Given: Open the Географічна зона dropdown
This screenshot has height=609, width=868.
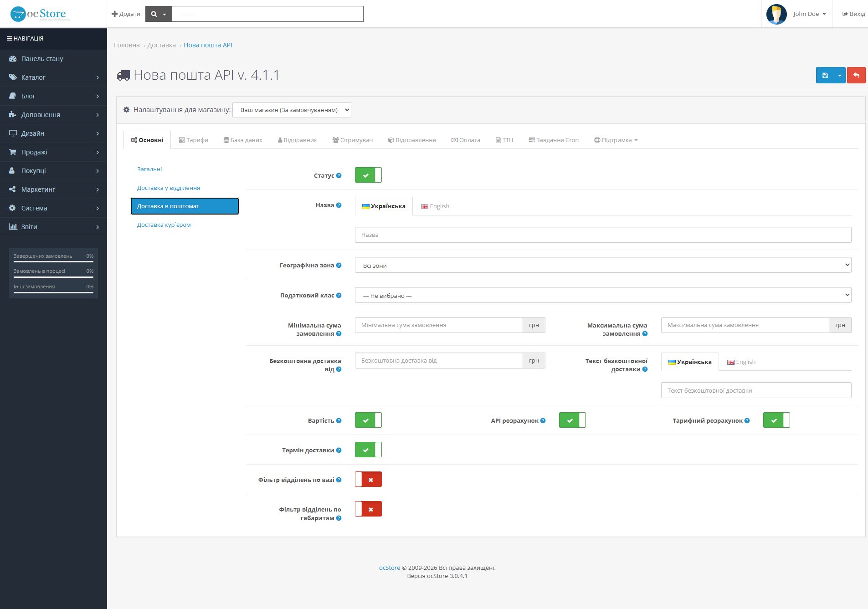Looking at the screenshot, I should click(x=603, y=265).
